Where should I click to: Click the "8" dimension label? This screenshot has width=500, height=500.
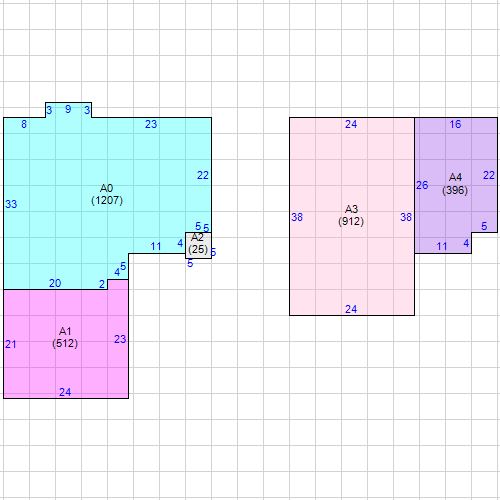24,124
